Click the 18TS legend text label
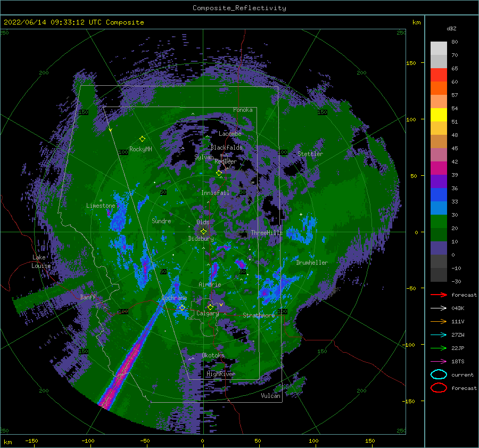Viewport: 479px width, 448px height. 458,362
